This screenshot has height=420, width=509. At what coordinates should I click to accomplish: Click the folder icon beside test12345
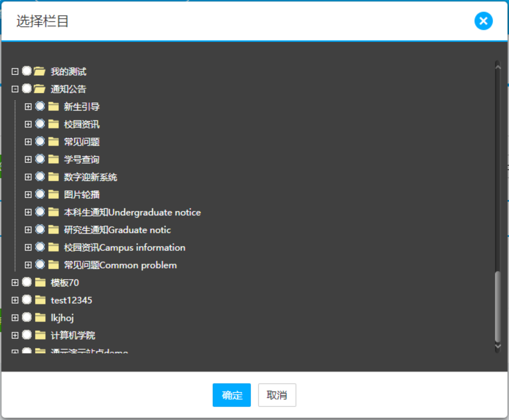tap(40, 300)
